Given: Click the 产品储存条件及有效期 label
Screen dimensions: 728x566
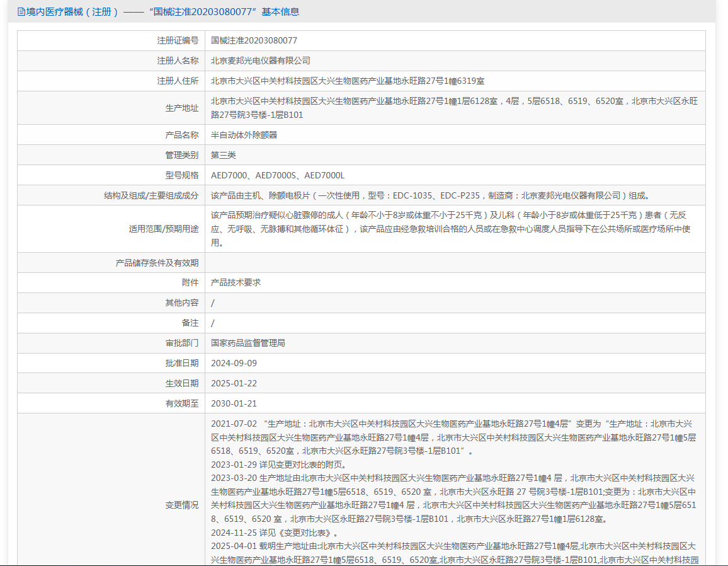Looking at the screenshot, I should click(x=157, y=263).
